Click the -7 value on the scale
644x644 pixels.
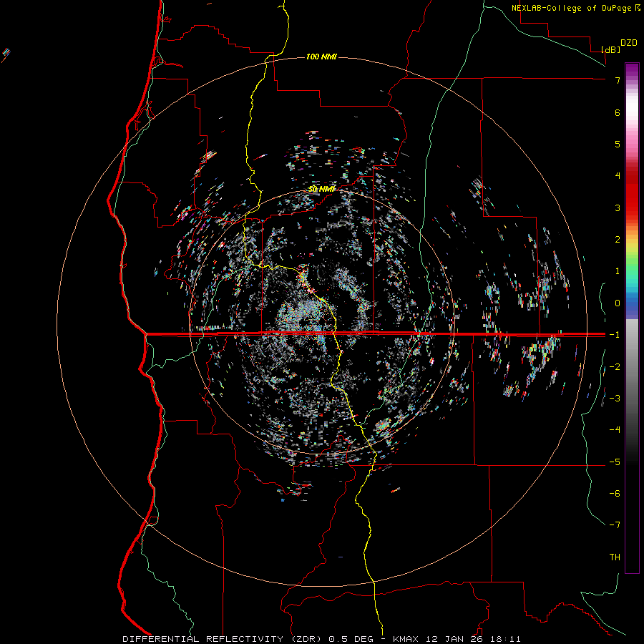click(x=615, y=525)
